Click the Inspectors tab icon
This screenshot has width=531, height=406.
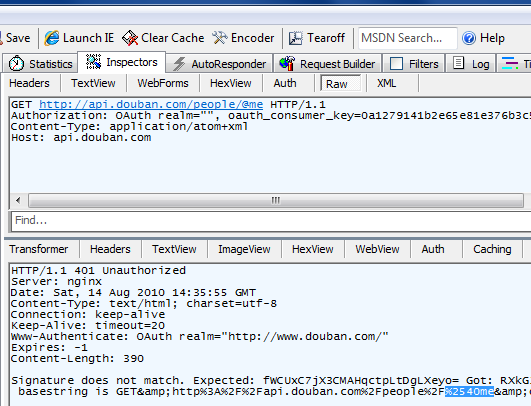click(93, 62)
